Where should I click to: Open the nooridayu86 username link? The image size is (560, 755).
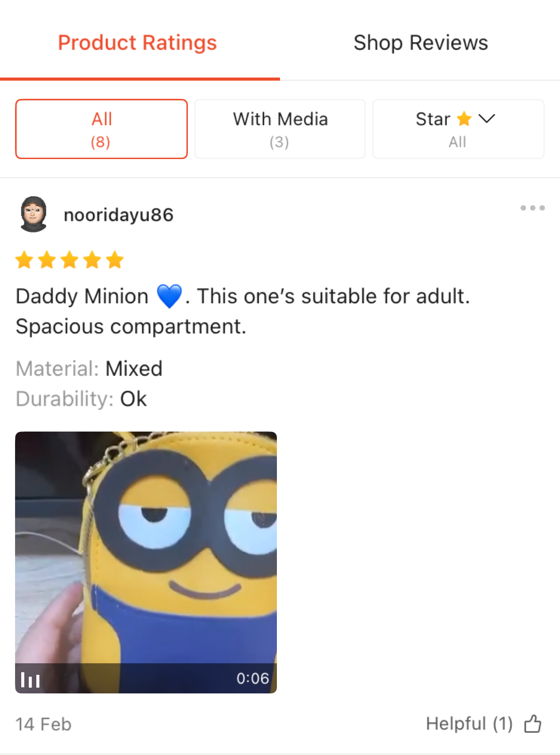[x=119, y=215]
